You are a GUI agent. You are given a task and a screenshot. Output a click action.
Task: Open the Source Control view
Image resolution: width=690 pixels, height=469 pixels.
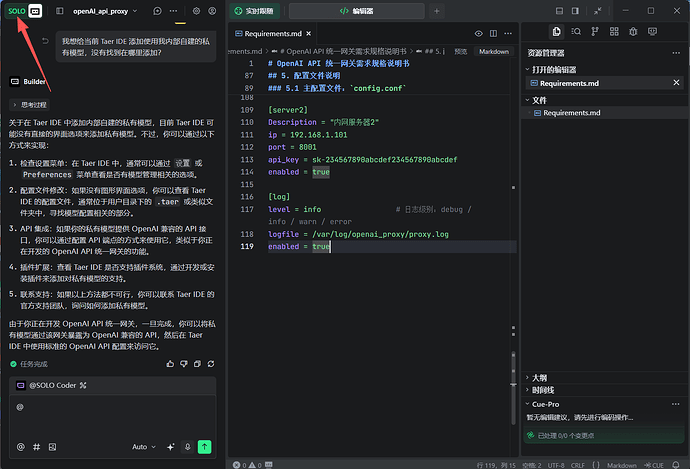595,31
